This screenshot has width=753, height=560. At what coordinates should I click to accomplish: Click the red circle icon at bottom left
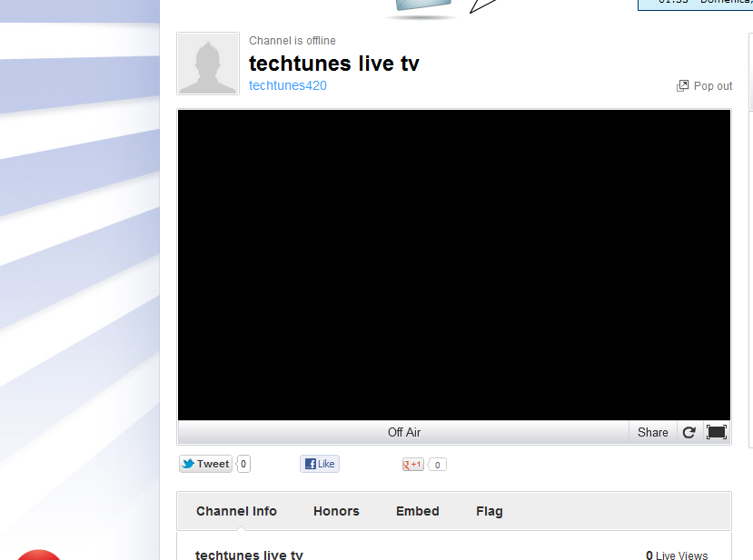click(x=39, y=554)
